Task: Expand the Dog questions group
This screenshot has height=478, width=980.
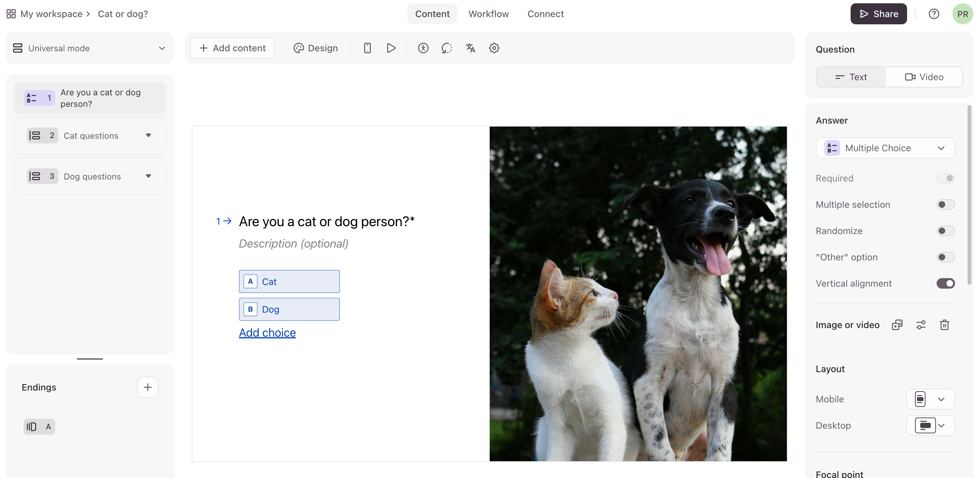Action: pyautogui.click(x=148, y=176)
